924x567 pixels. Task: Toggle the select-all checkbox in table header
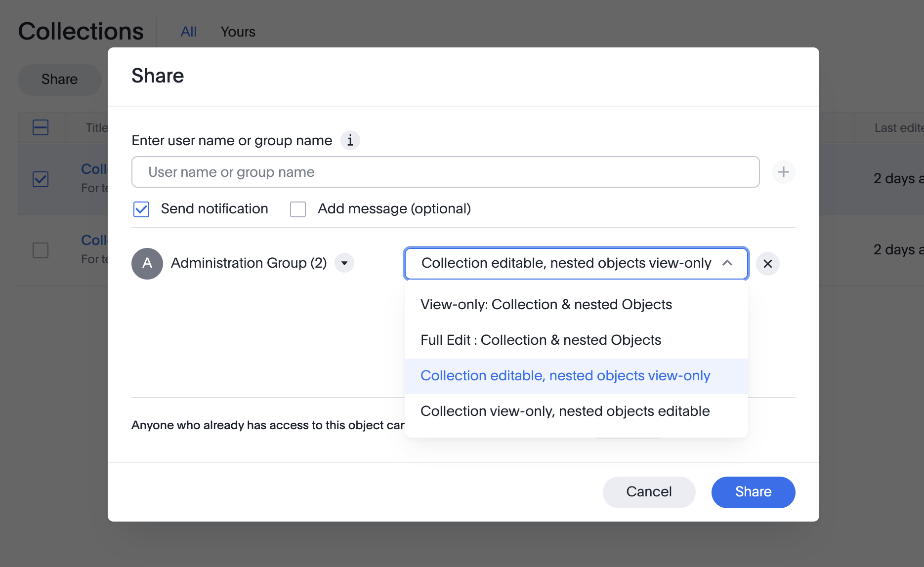pos(41,128)
